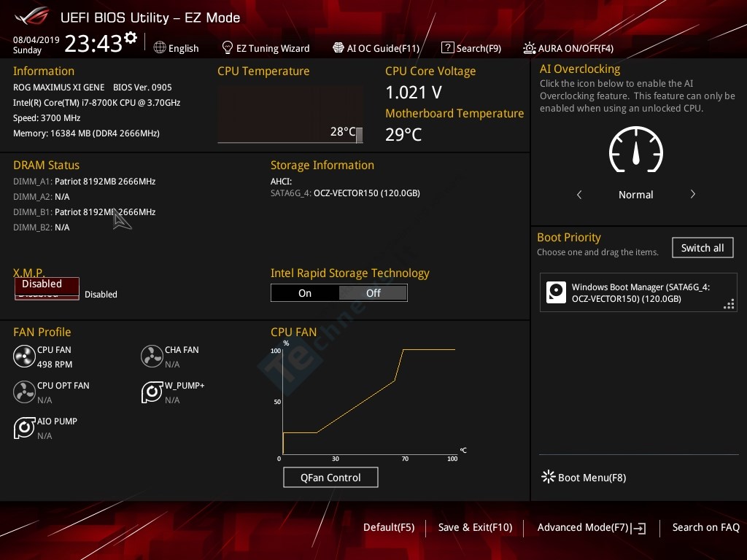
Task: Click the language globe icon
Action: (160, 47)
